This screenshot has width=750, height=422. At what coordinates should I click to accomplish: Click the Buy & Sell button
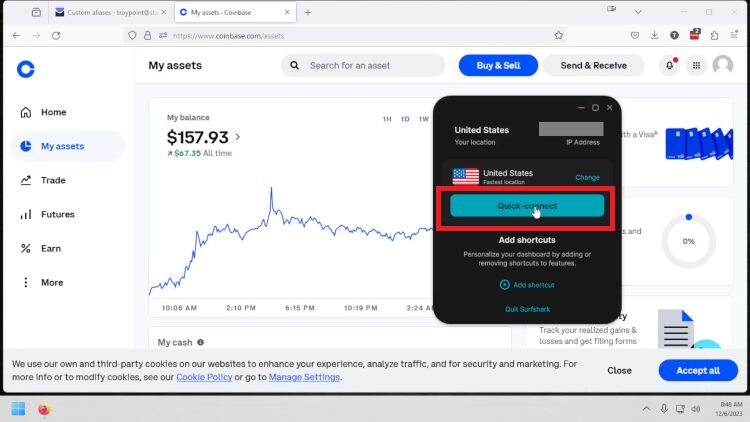click(x=498, y=66)
